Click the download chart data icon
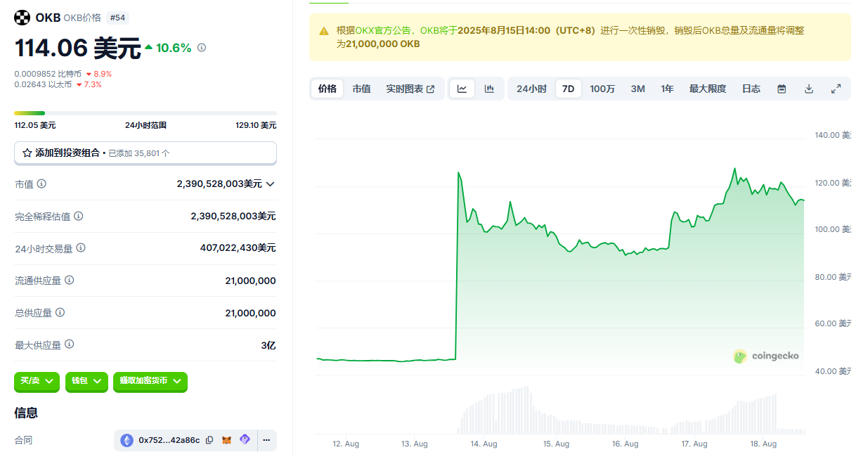 click(x=809, y=89)
